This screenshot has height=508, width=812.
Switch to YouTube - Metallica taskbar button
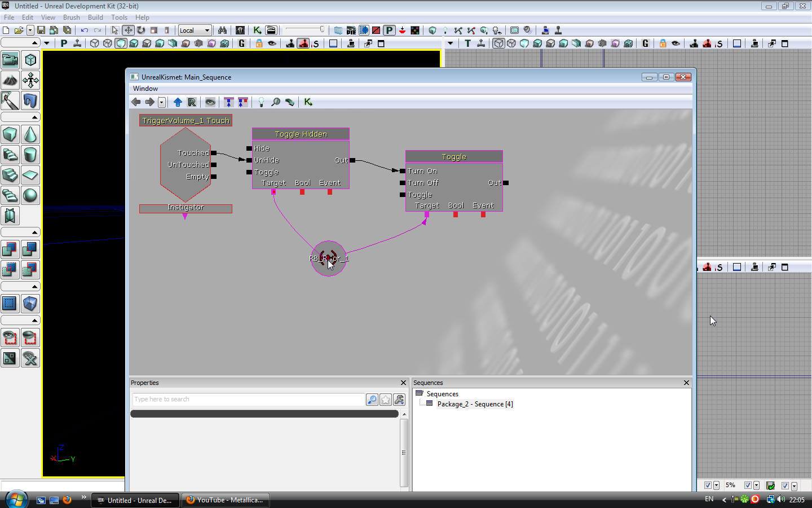coord(226,500)
